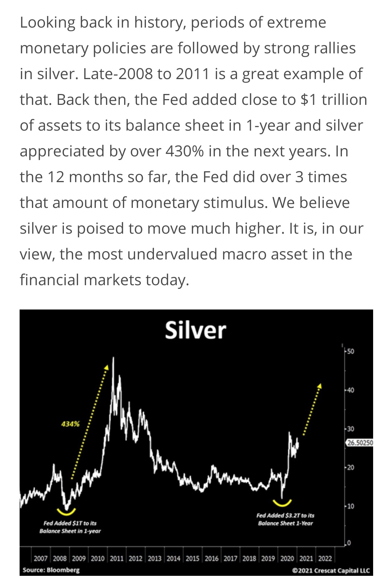Click the 2022 year label on axis
The image size is (392, 582).
(x=325, y=558)
